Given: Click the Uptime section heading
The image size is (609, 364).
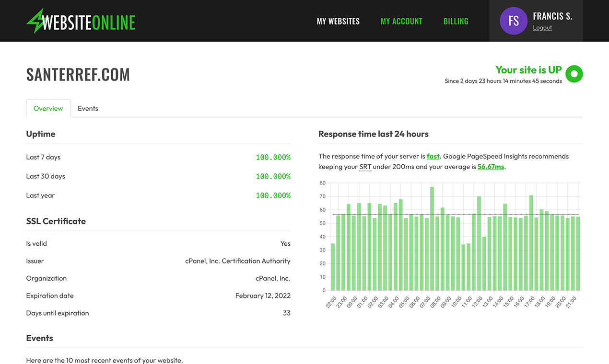Looking at the screenshot, I should pos(41,134).
